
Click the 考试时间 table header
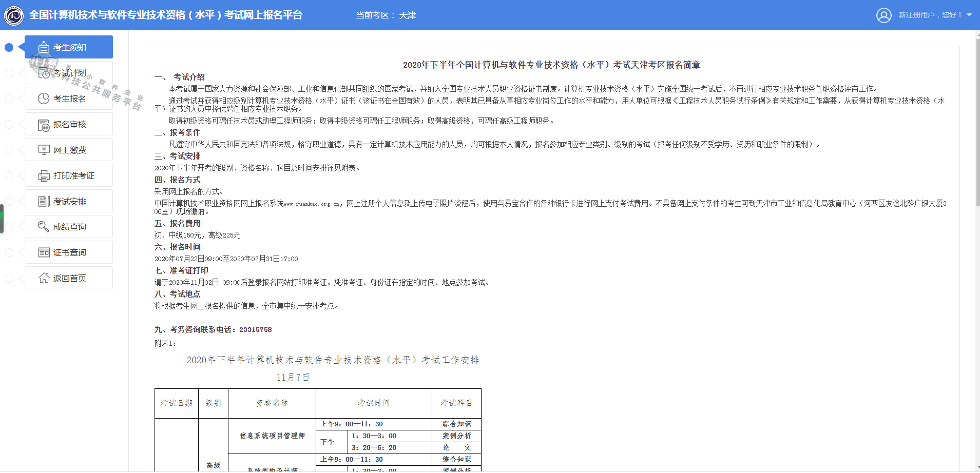click(x=374, y=403)
